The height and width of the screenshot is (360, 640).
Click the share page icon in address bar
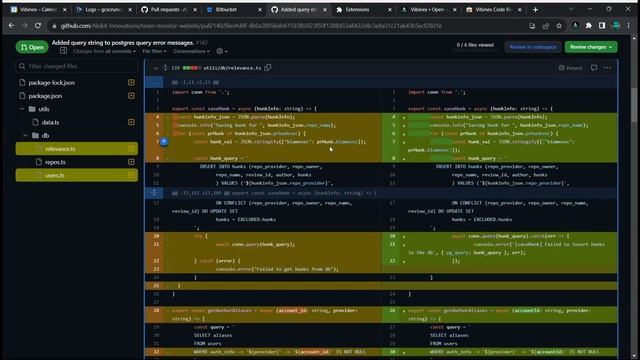[545, 26]
